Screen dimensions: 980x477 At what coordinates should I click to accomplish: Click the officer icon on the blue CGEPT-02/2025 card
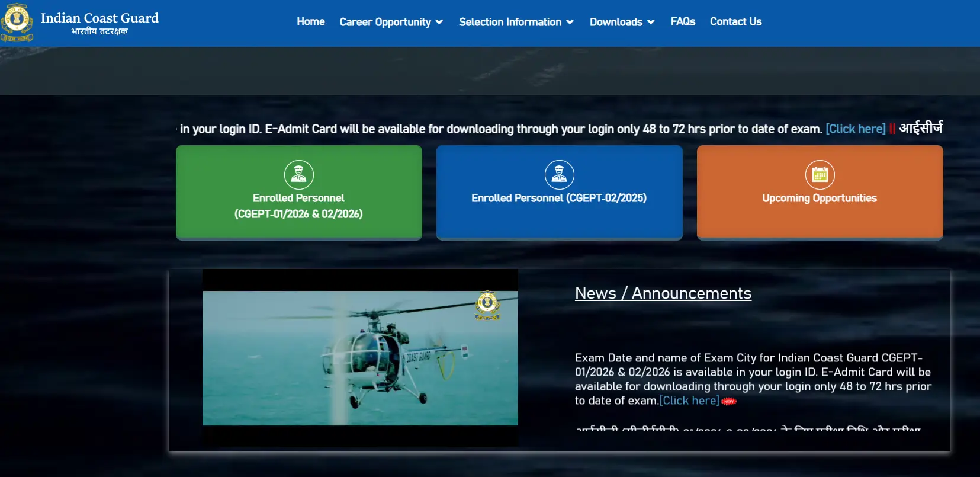[x=560, y=175]
